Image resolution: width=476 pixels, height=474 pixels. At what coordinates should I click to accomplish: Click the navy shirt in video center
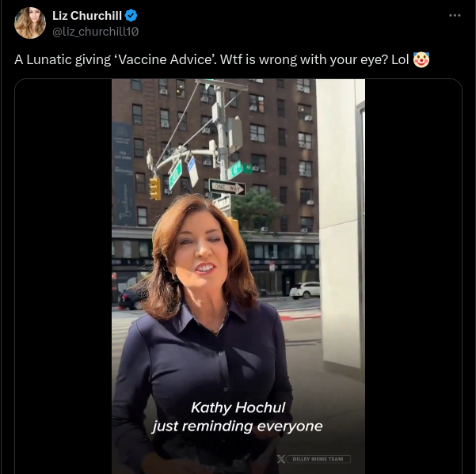[x=200, y=364]
